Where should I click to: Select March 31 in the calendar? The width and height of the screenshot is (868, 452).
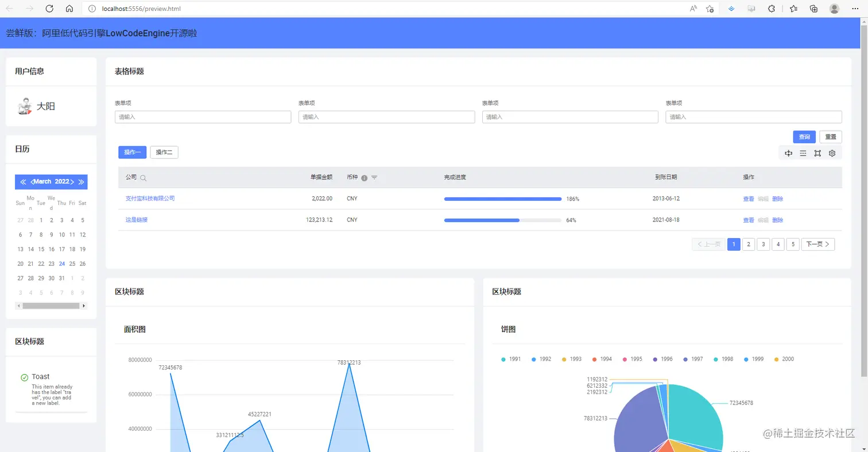[62, 278]
